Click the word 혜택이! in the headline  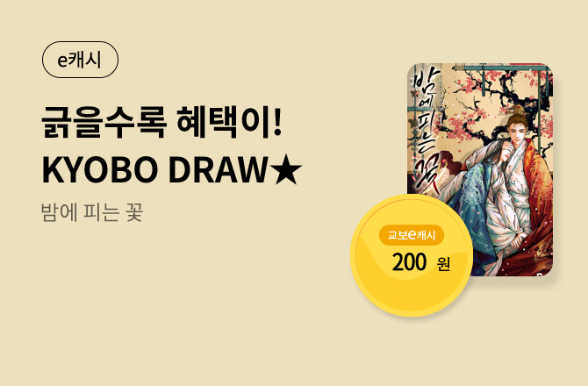[229, 122]
